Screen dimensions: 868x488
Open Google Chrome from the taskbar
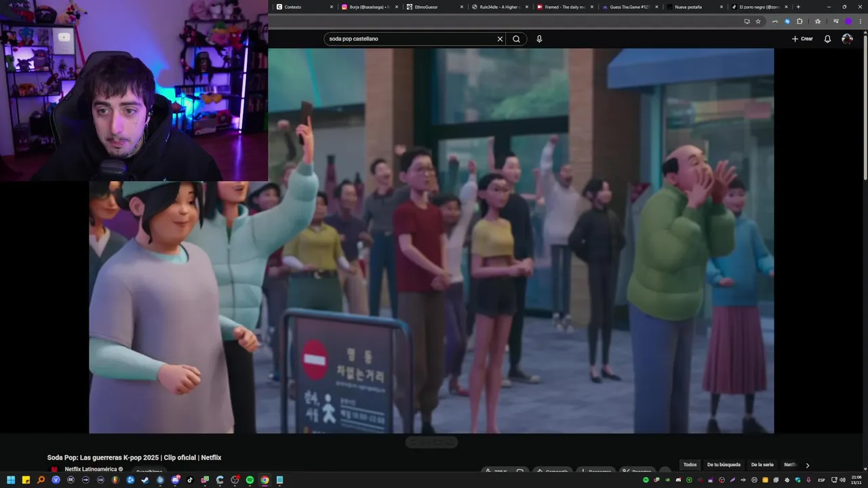[x=264, y=480]
